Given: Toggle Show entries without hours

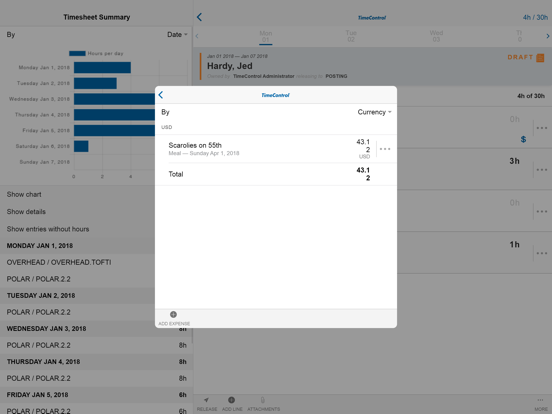Looking at the screenshot, I should (x=48, y=229).
